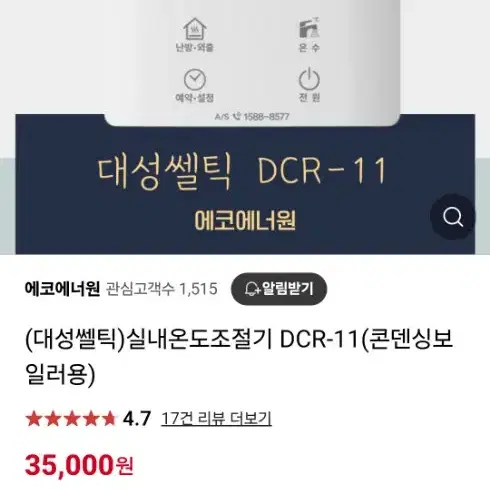This screenshot has height=490, width=490.
Task: Click the 온수 faucet icon
Action: (x=309, y=28)
